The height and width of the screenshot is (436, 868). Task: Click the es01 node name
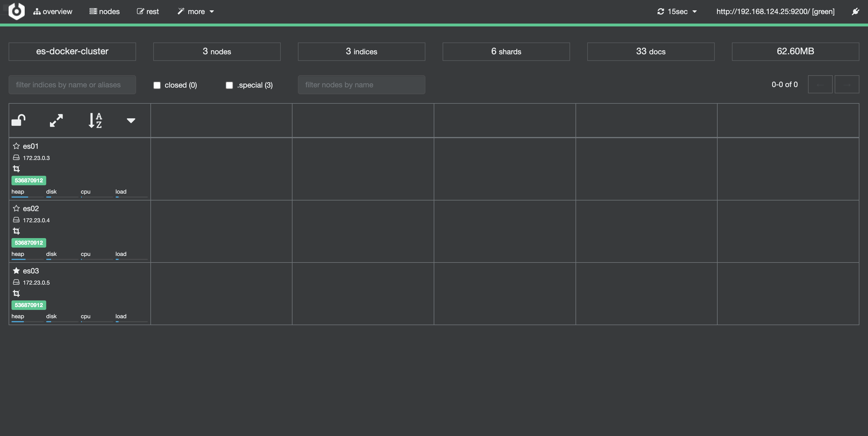tap(31, 146)
